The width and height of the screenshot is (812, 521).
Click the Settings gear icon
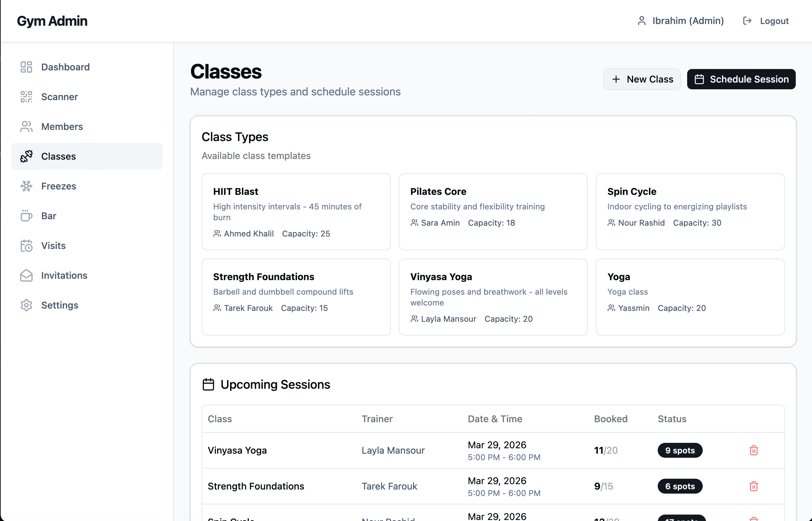tap(26, 305)
